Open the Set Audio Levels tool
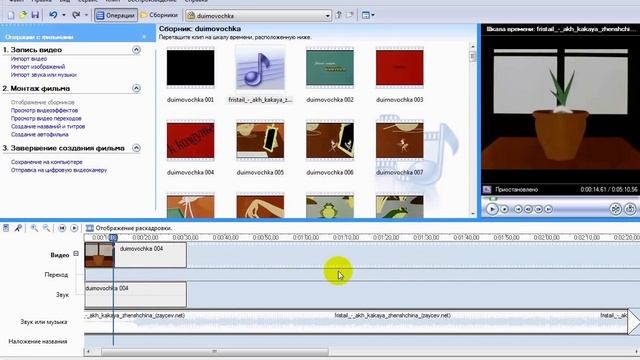 [x=6, y=228]
